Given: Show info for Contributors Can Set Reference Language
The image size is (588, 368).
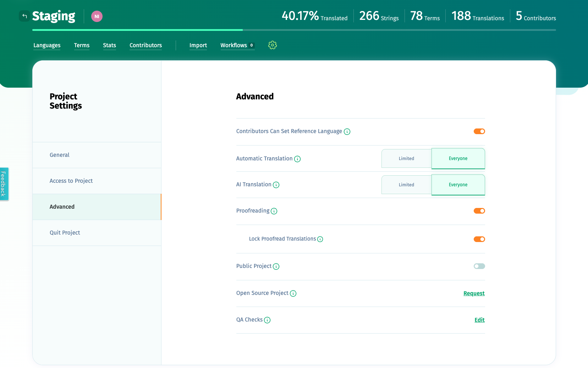Looking at the screenshot, I should click(347, 132).
